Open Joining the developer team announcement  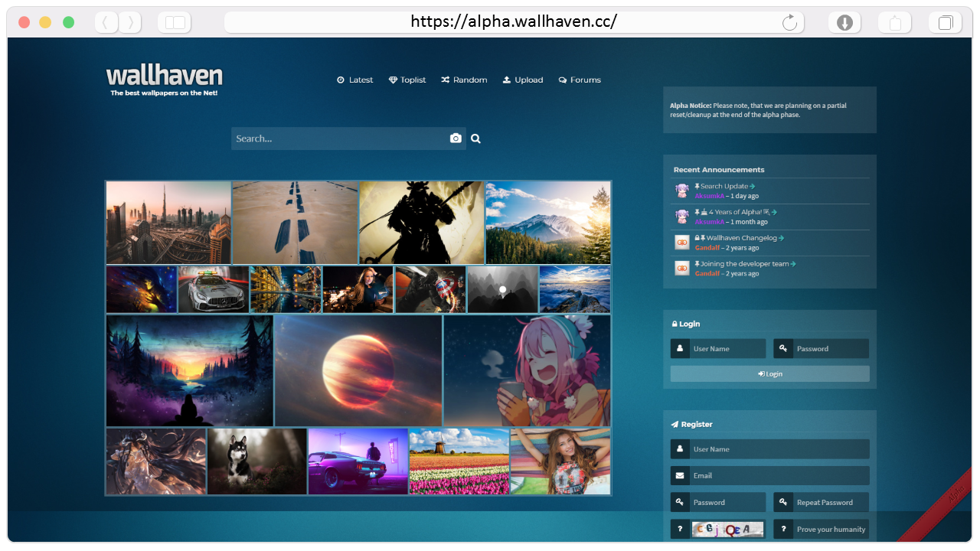[x=745, y=264]
